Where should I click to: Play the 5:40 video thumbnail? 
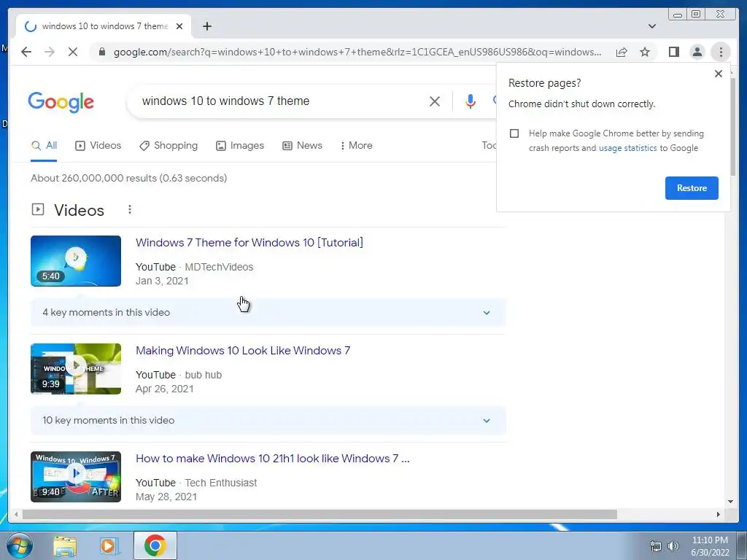pos(76,261)
